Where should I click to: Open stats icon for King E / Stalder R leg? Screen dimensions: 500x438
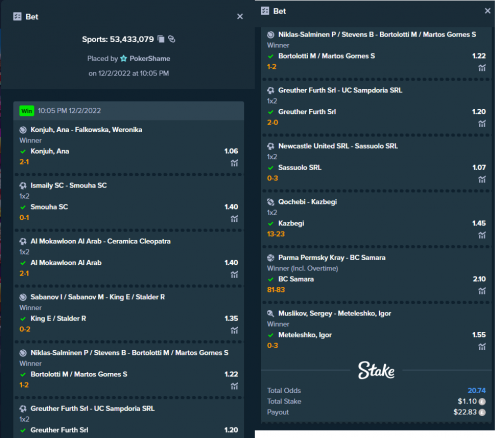234,330
